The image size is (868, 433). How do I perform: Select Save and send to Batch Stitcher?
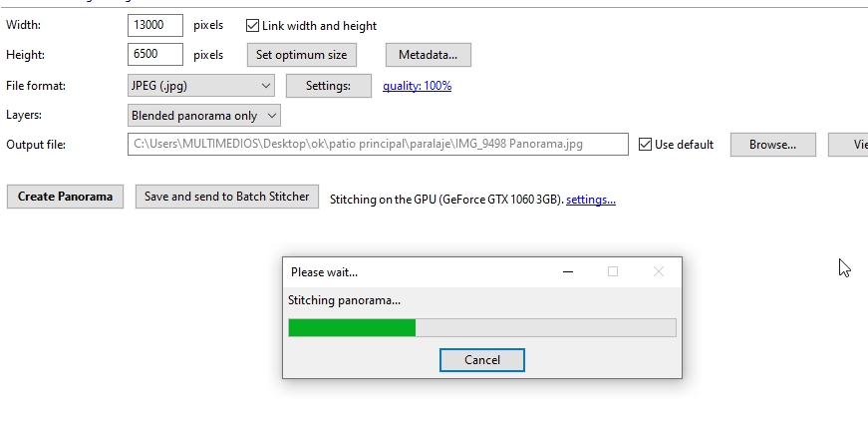[x=227, y=197]
